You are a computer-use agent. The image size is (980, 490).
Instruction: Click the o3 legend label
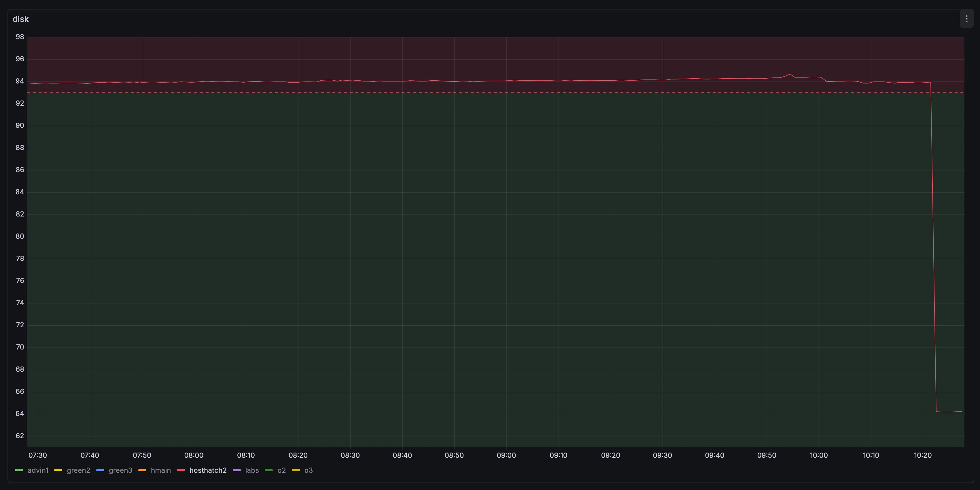[309, 470]
